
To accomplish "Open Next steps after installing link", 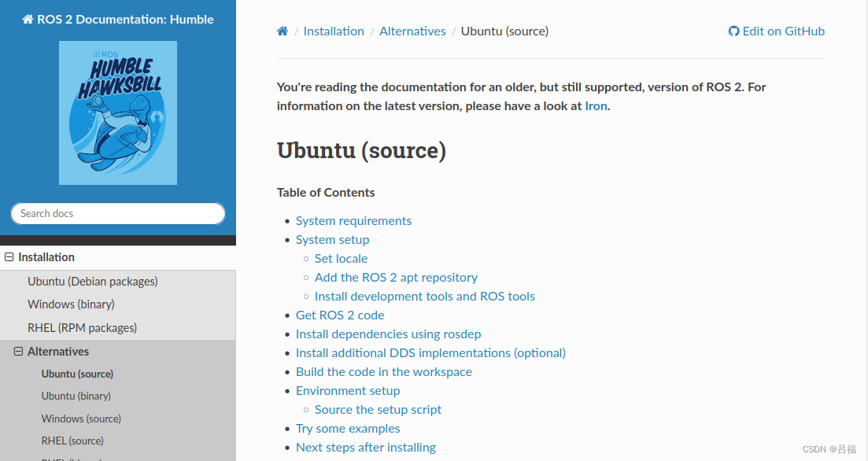I will (366, 447).
